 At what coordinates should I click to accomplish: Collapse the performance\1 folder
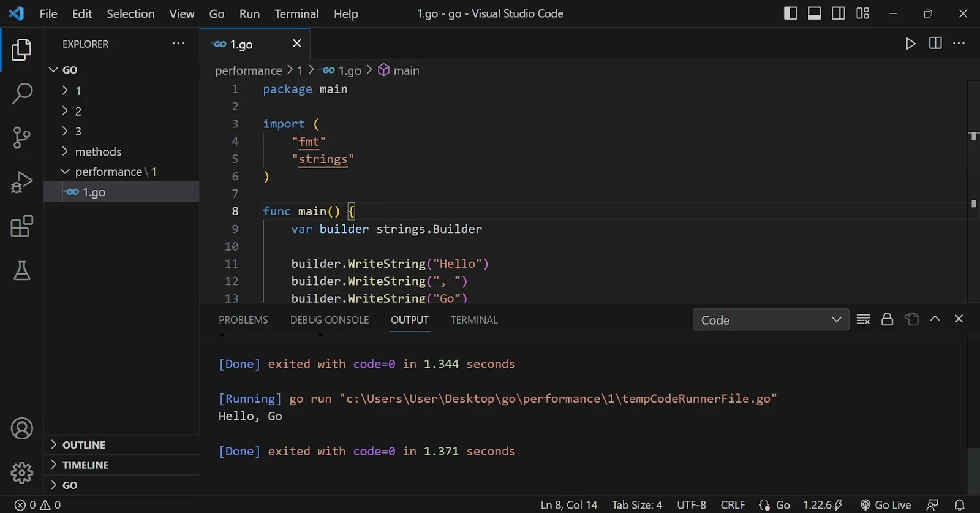coord(122,172)
